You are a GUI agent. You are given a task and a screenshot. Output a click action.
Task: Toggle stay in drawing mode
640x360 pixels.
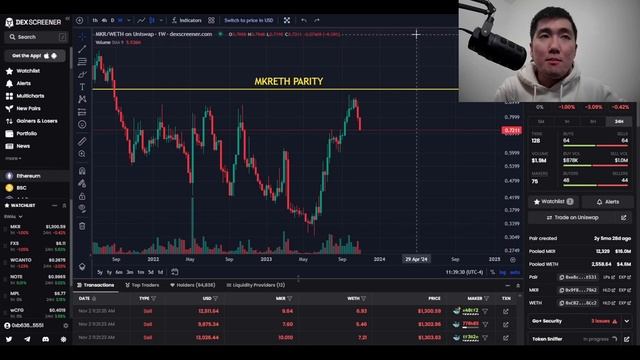[x=82, y=183]
